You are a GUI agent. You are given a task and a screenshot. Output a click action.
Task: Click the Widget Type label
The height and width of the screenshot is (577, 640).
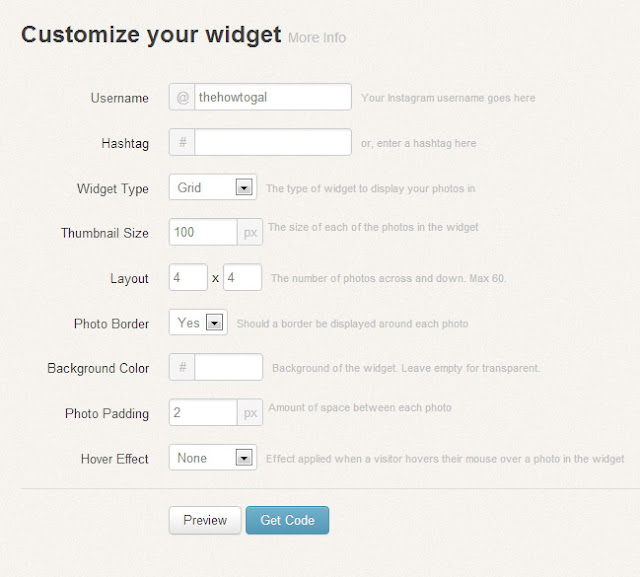click(x=112, y=188)
